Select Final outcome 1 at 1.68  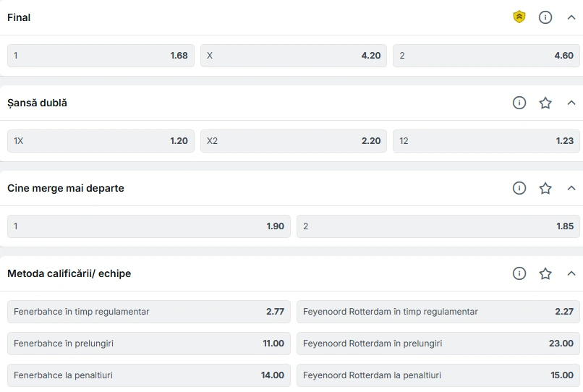click(x=101, y=56)
